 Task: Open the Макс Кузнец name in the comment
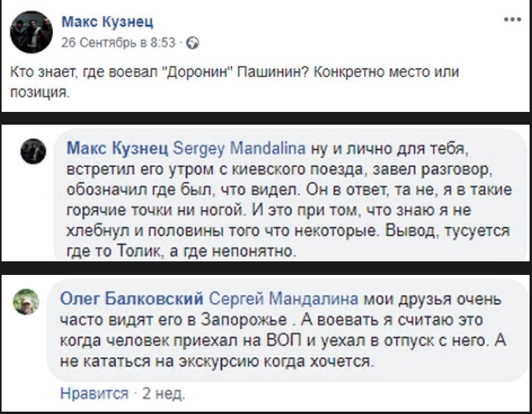pyautogui.click(x=117, y=149)
